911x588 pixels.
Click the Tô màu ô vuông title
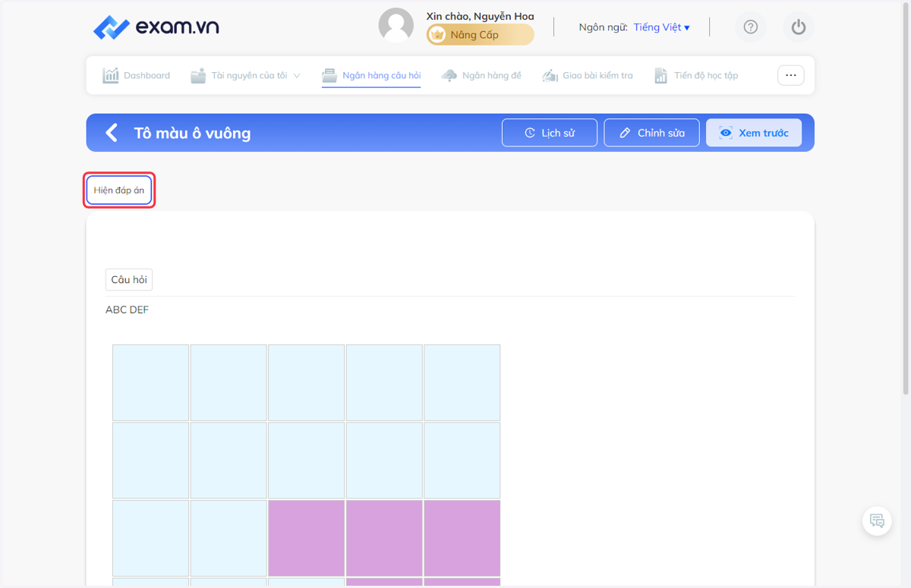click(x=192, y=133)
